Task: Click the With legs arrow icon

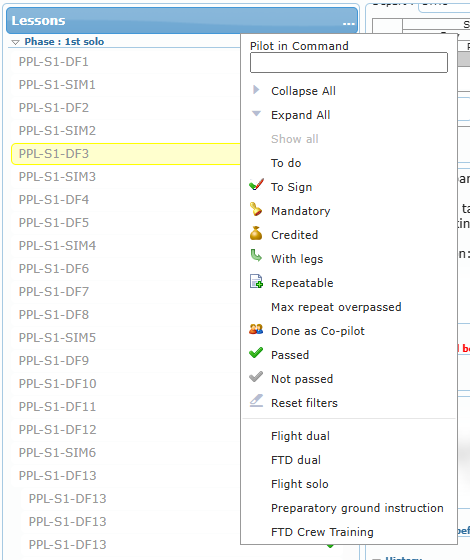Action: [x=256, y=256]
